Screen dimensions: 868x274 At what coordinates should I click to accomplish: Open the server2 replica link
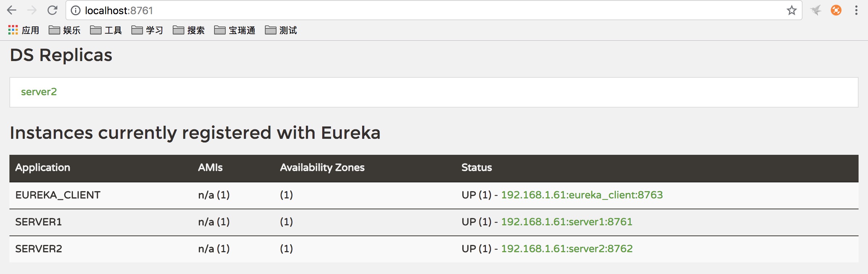point(39,92)
